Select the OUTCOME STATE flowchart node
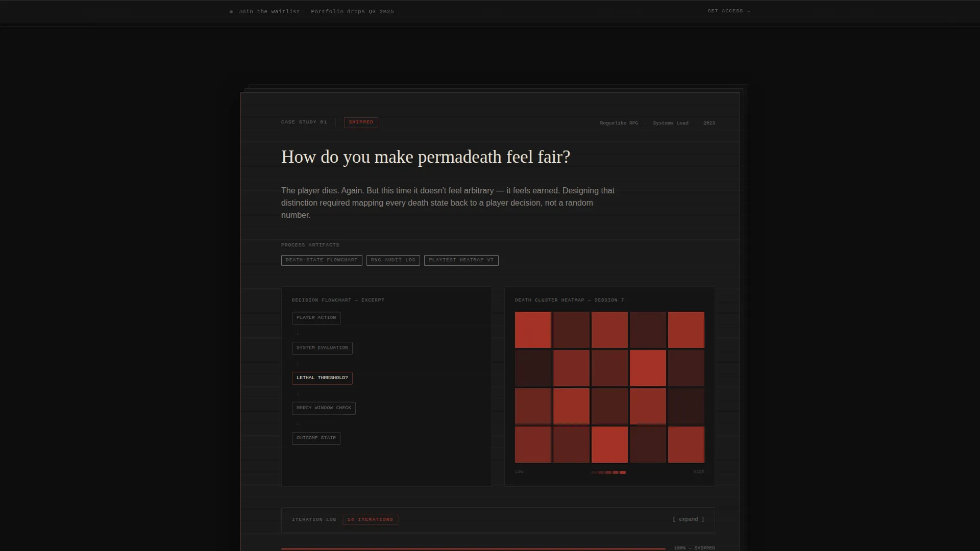This screenshot has width=980, height=551. [x=316, y=438]
